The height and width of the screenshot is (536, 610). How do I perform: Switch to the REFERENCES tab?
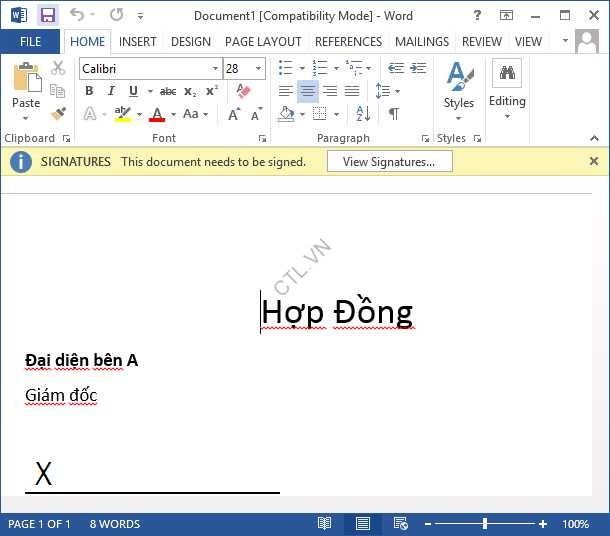pos(348,42)
